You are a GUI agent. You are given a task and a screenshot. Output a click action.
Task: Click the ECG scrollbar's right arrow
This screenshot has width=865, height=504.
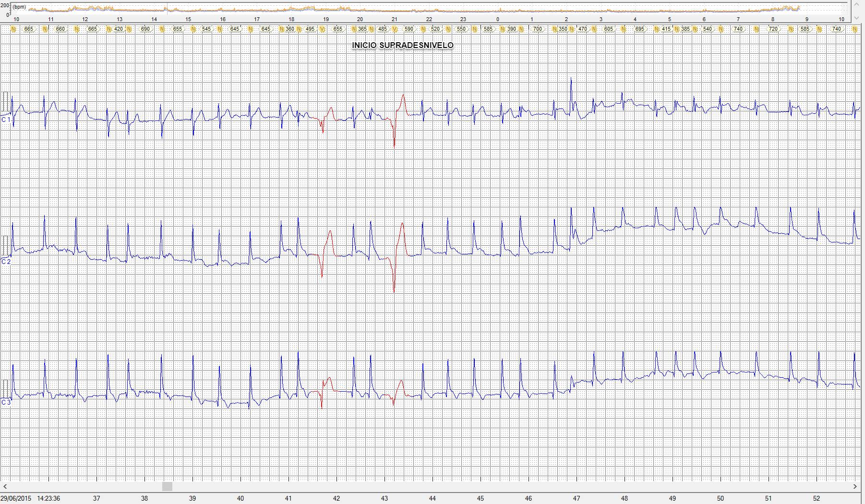click(x=855, y=486)
